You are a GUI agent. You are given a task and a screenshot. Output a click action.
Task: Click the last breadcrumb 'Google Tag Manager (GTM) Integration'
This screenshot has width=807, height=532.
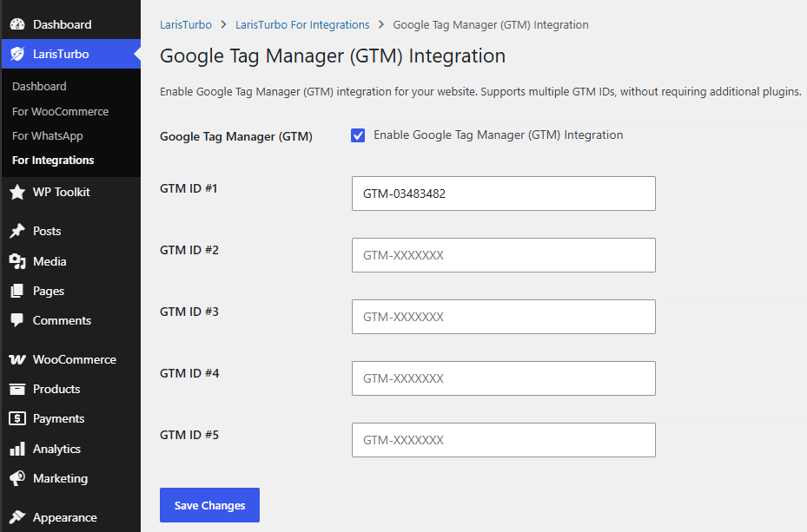click(x=491, y=24)
